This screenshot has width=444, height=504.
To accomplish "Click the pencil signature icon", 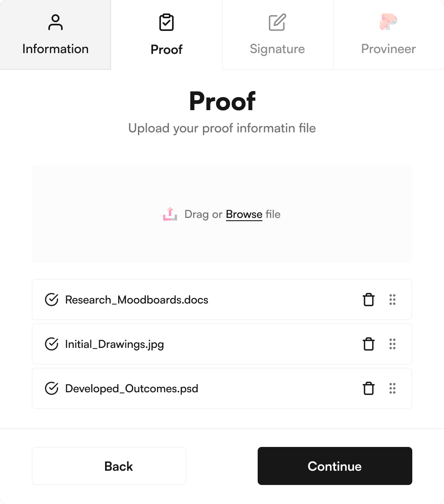I will 277,23.
